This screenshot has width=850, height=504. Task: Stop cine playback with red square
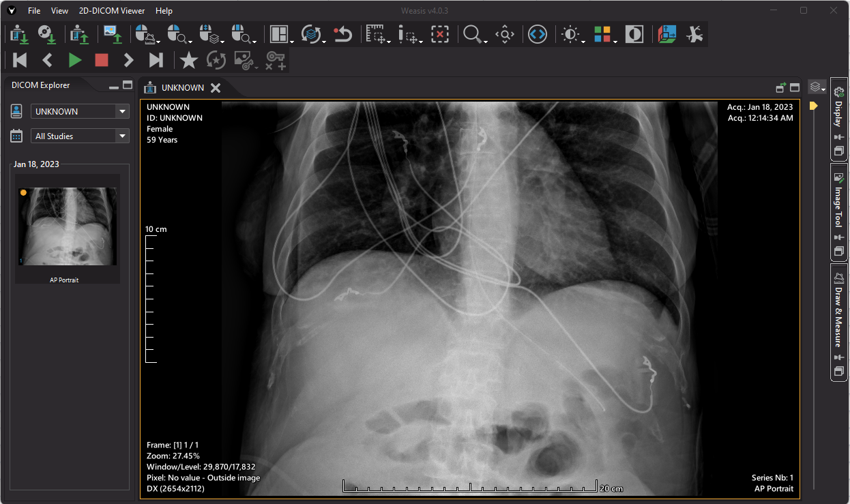(x=102, y=60)
